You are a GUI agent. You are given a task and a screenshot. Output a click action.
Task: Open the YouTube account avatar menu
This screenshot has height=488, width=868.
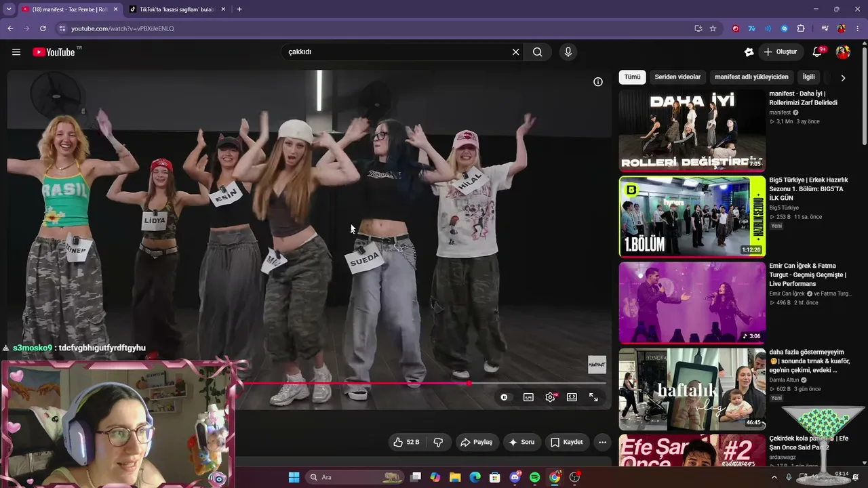click(843, 52)
